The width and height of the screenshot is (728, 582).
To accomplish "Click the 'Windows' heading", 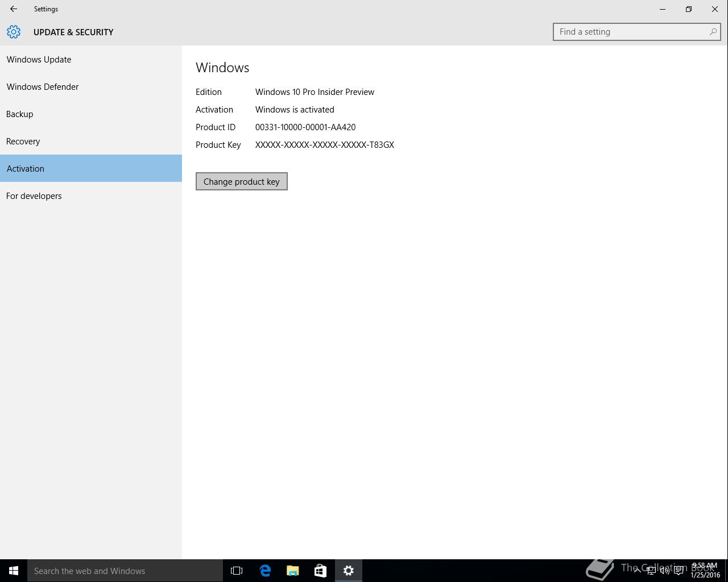I will coord(222,68).
